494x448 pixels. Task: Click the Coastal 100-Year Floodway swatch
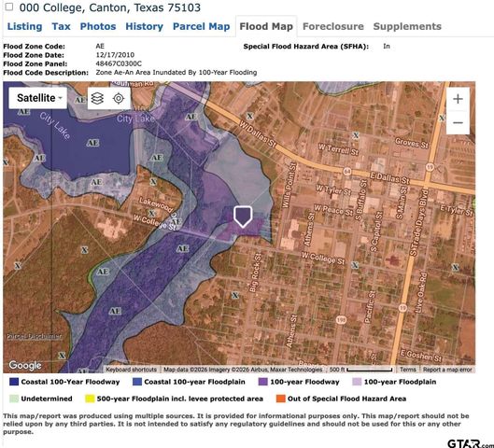click(14, 382)
